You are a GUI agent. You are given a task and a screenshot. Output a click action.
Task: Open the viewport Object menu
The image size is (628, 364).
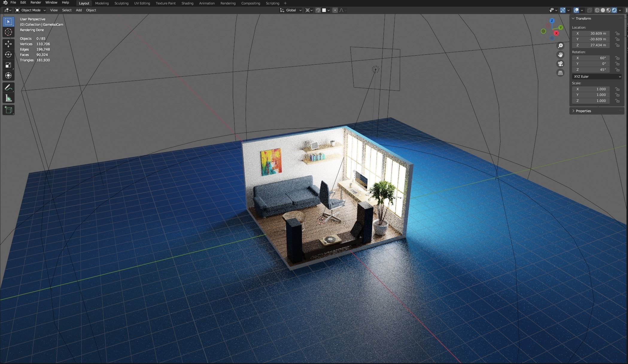[91, 10]
